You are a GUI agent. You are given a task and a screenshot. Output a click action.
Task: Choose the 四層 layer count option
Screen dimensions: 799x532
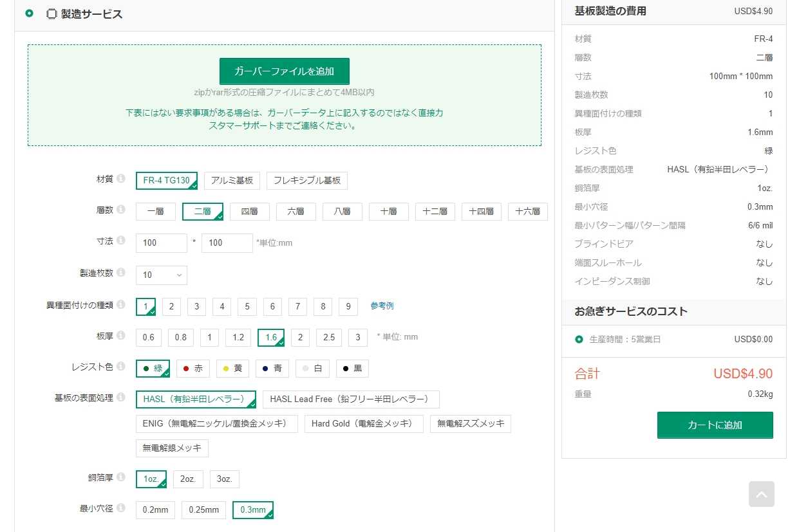coord(249,212)
